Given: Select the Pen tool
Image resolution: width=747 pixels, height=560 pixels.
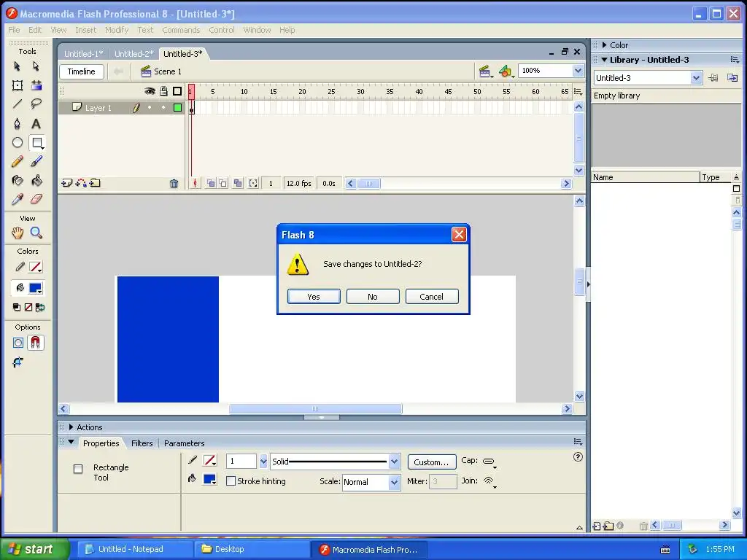Looking at the screenshot, I should 18,124.
